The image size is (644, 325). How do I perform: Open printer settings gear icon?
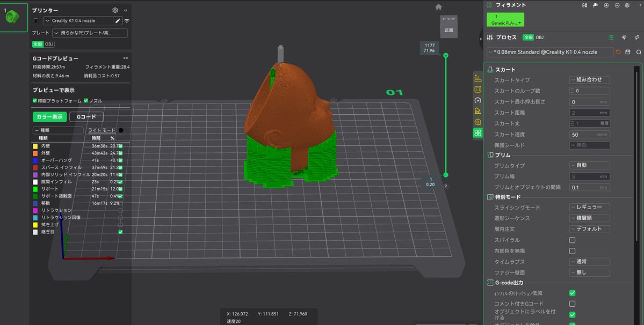point(115,10)
